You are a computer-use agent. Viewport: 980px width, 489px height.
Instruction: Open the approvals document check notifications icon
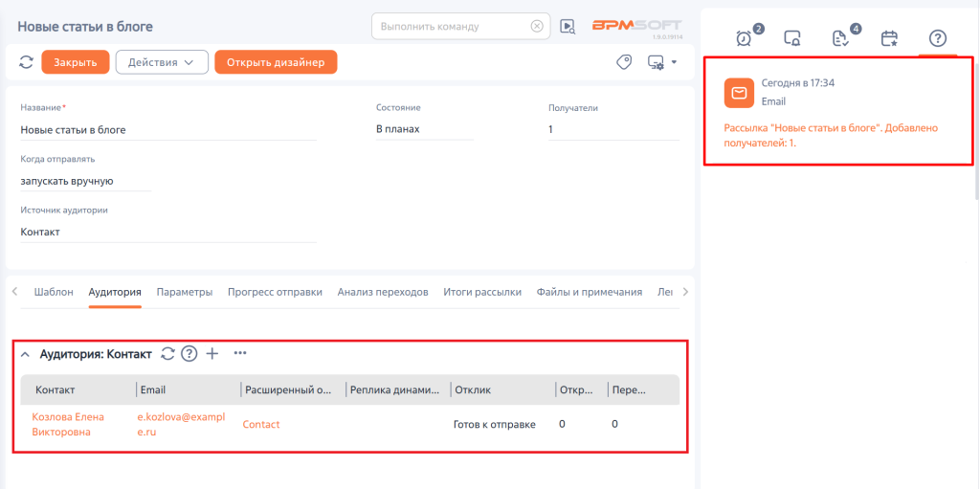pos(840,39)
